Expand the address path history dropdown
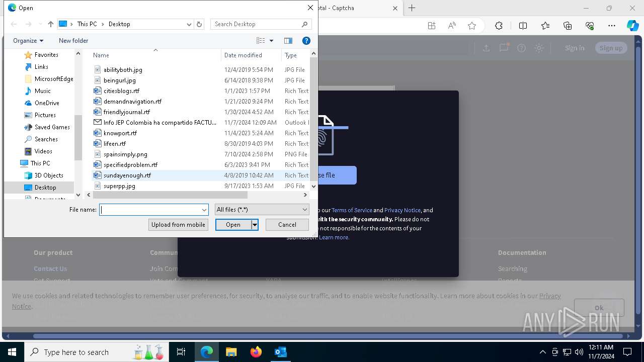This screenshot has height=362, width=644. pyautogui.click(x=189, y=24)
